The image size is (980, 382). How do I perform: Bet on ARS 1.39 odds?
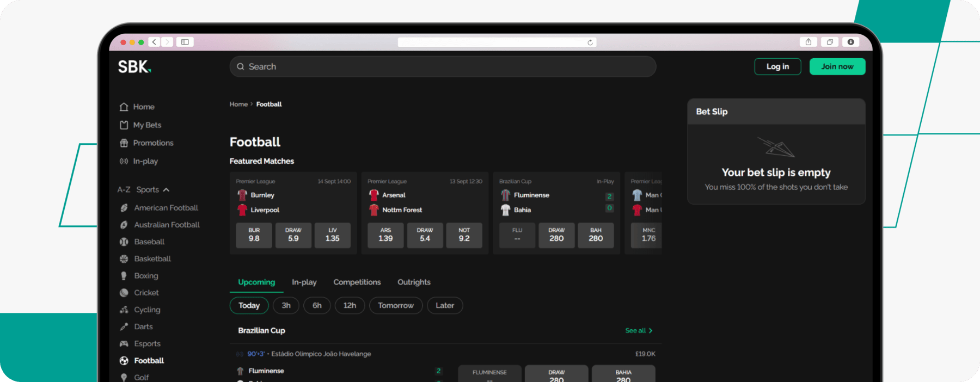(385, 235)
